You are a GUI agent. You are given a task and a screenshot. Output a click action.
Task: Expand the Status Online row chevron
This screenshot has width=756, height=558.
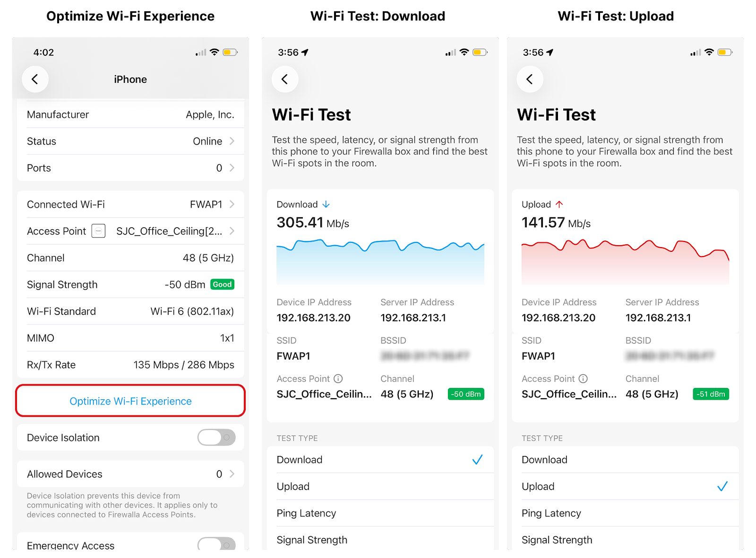point(232,141)
